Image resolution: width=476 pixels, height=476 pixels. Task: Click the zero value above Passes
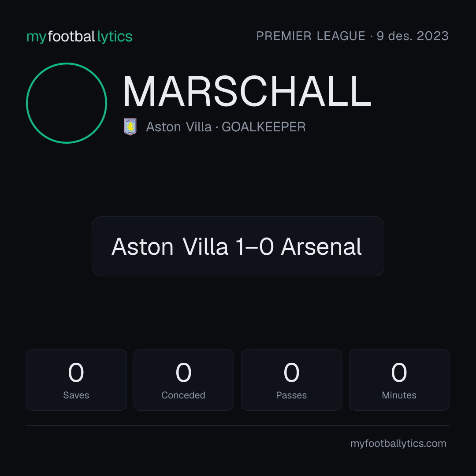[x=291, y=372]
